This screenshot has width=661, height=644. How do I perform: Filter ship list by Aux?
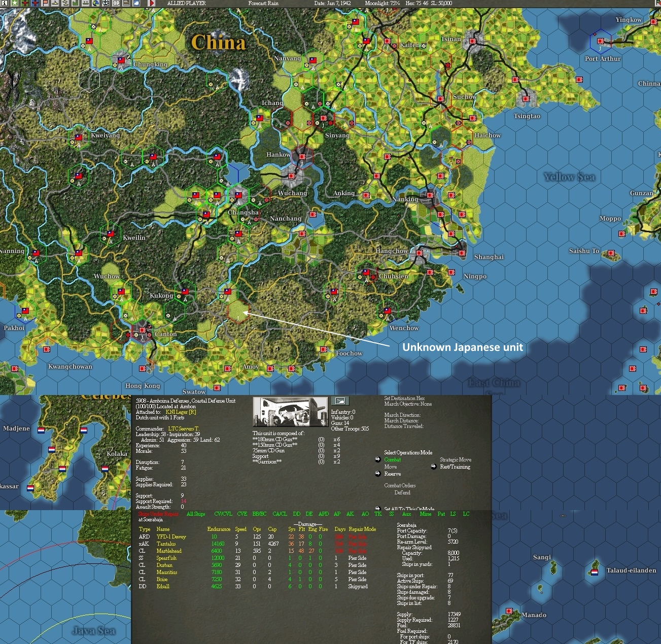tap(406, 514)
